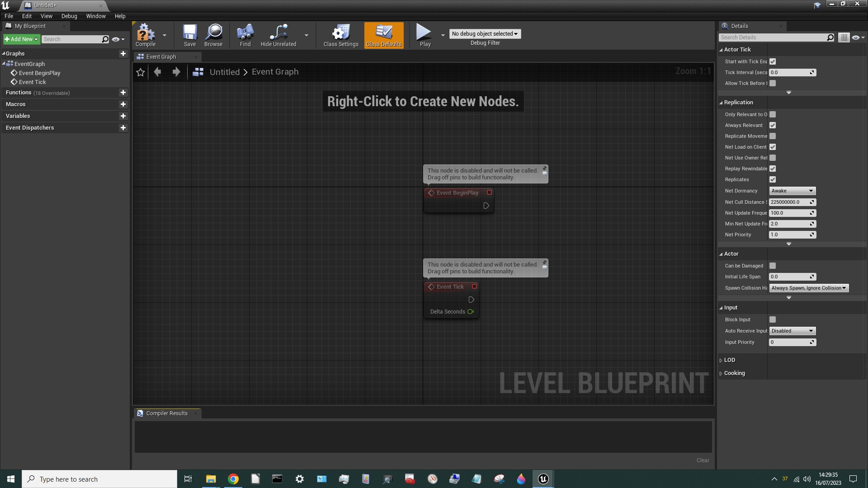Image resolution: width=868 pixels, height=488 pixels.
Task: Toggle Only Relevant to Owner checkbox
Action: 773,114
